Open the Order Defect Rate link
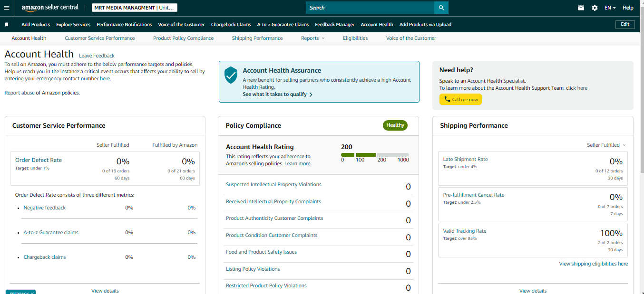Viewport: 644px width, 294px height. coord(39,160)
